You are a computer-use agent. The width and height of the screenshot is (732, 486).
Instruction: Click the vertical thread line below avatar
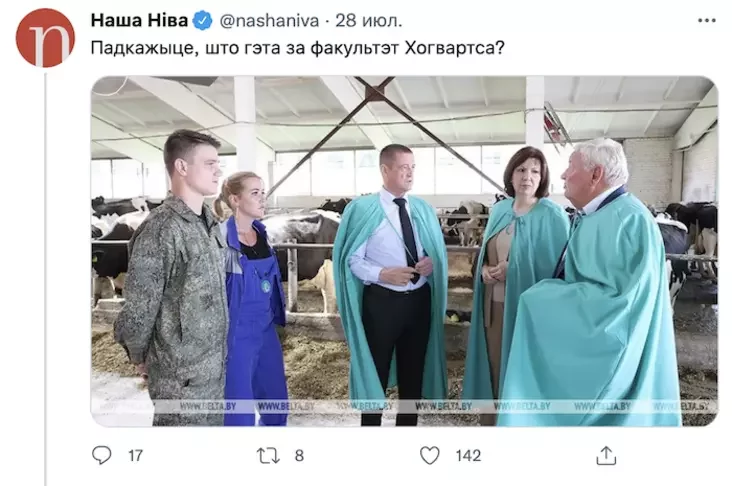pyautogui.click(x=45, y=279)
